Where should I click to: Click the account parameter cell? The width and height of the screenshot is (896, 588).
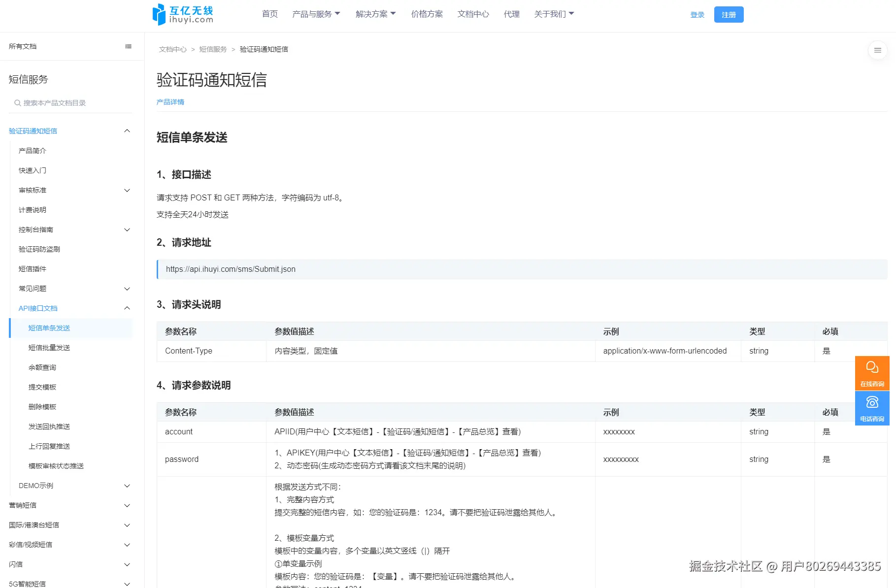(x=211, y=432)
